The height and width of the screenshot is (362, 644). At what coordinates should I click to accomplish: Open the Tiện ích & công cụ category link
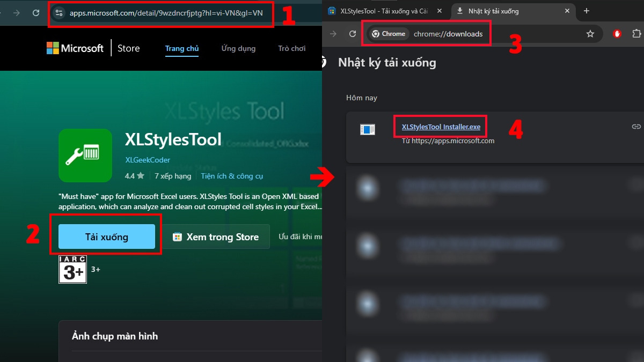[x=232, y=175]
